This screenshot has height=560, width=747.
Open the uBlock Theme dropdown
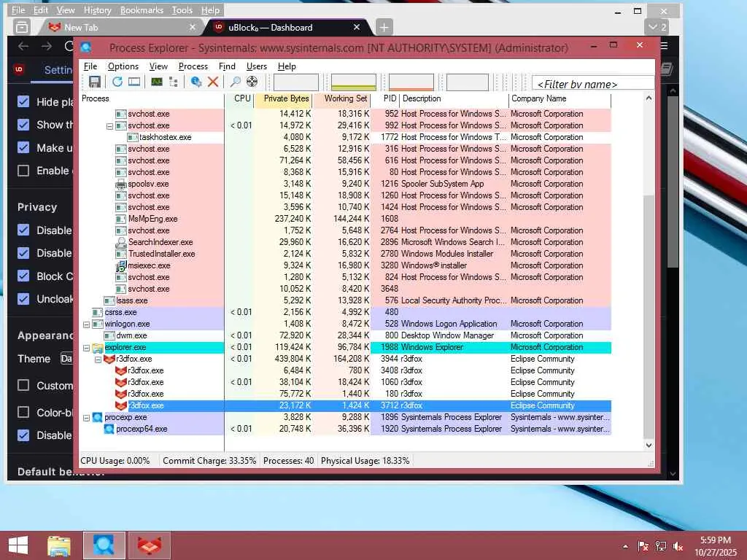point(66,359)
